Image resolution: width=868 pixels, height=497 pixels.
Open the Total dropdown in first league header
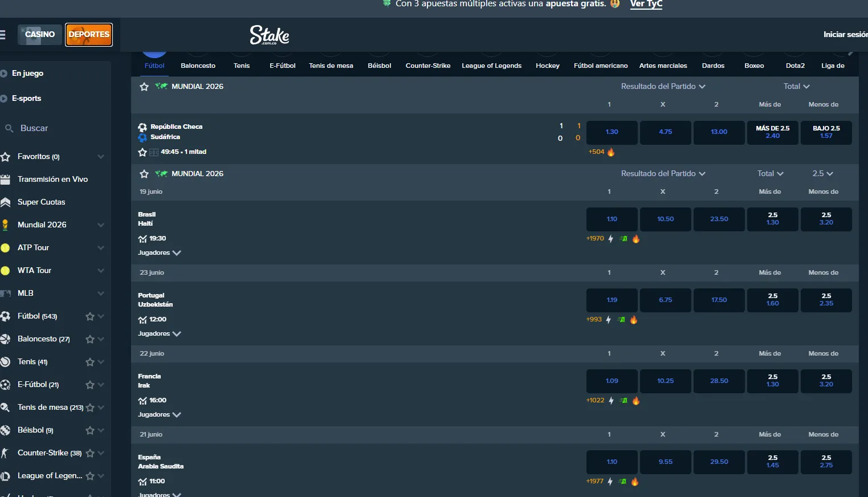point(797,87)
